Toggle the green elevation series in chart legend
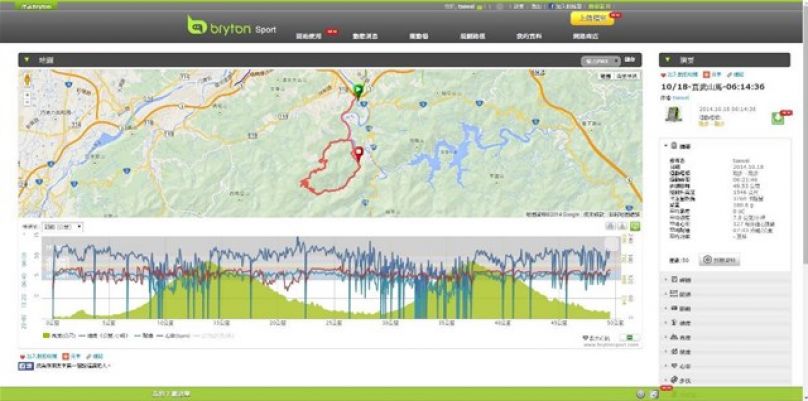808x401 pixels. tap(60, 336)
